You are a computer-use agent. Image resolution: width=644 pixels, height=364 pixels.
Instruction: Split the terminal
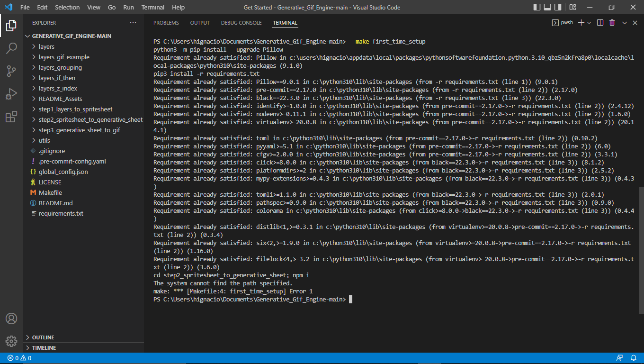pos(600,23)
